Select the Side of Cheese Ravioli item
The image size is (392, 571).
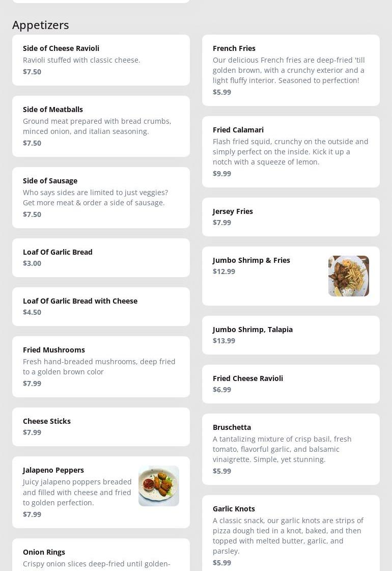coord(101,60)
